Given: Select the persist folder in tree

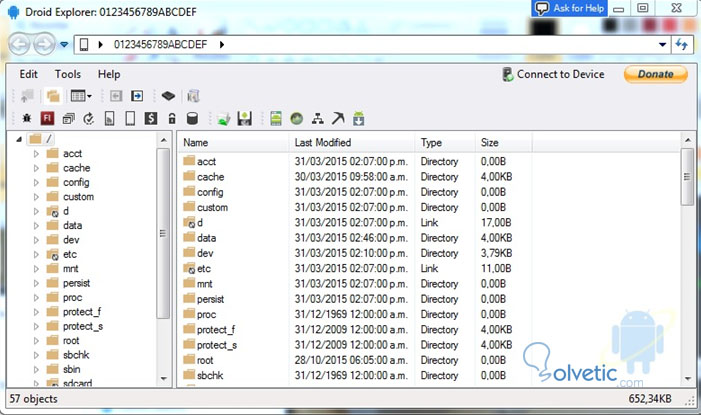Looking at the screenshot, I should [x=76, y=283].
